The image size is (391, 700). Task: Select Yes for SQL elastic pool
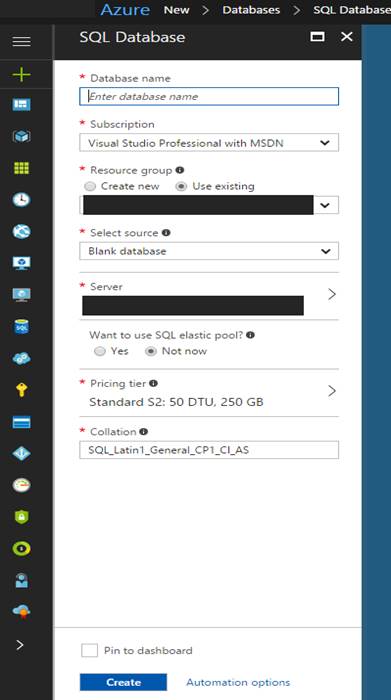(x=100, y=351)
